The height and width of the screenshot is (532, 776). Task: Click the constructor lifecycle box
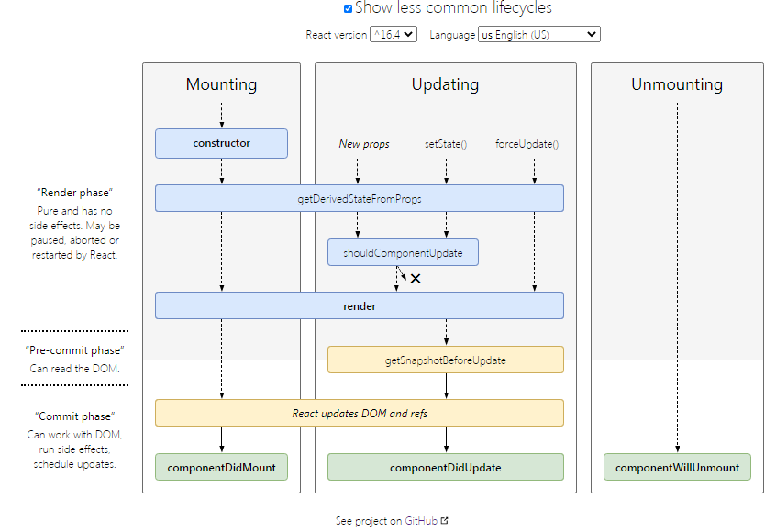(x=221, y=143)
